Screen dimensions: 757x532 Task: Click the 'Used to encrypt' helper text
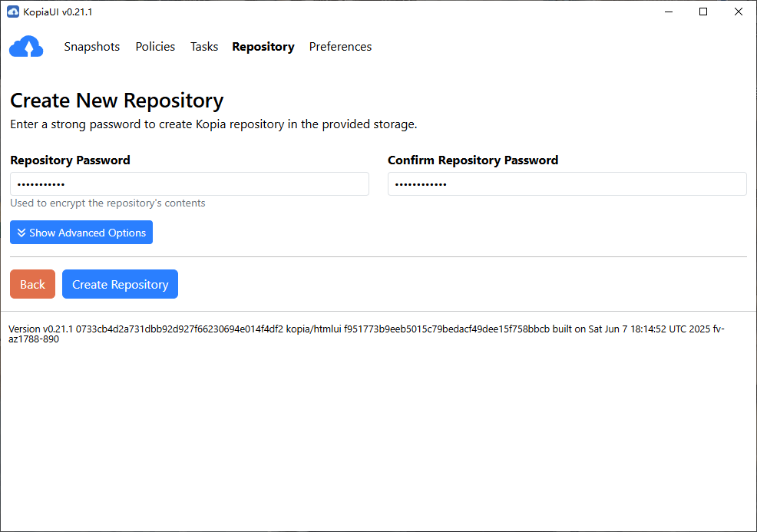[107, 203]
